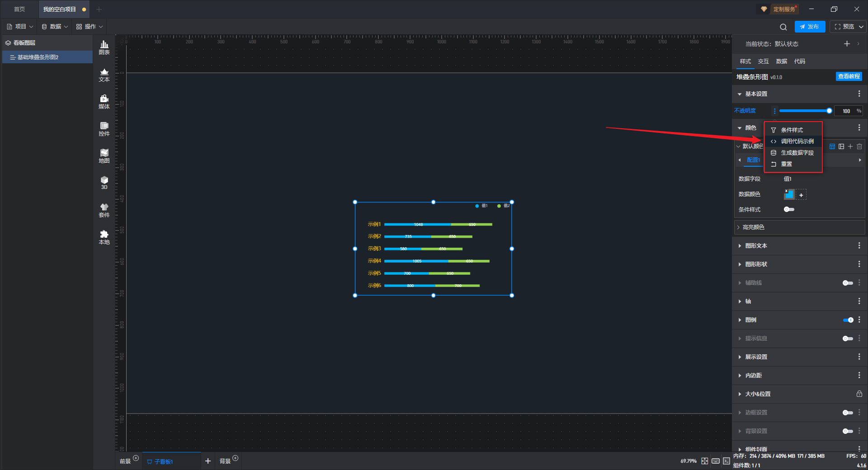
Task: Click the fit-to-screen icon in status bar
Action: click(705, 461)
